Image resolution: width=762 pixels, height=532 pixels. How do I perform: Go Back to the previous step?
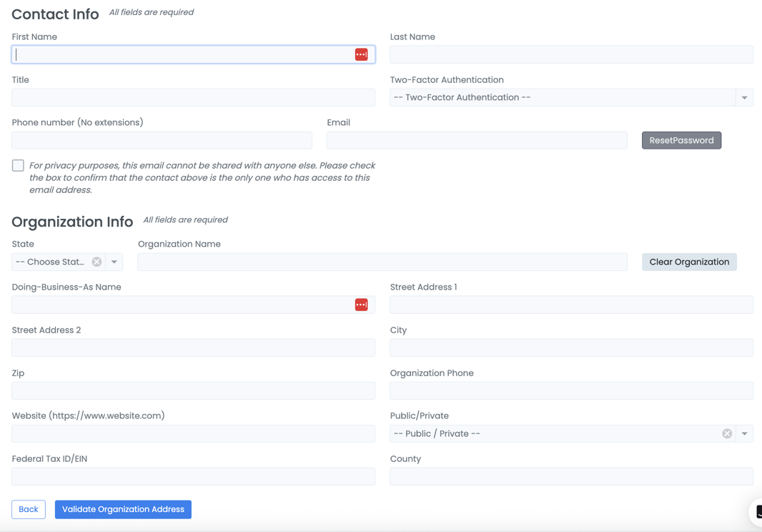(x=29, y=510)
